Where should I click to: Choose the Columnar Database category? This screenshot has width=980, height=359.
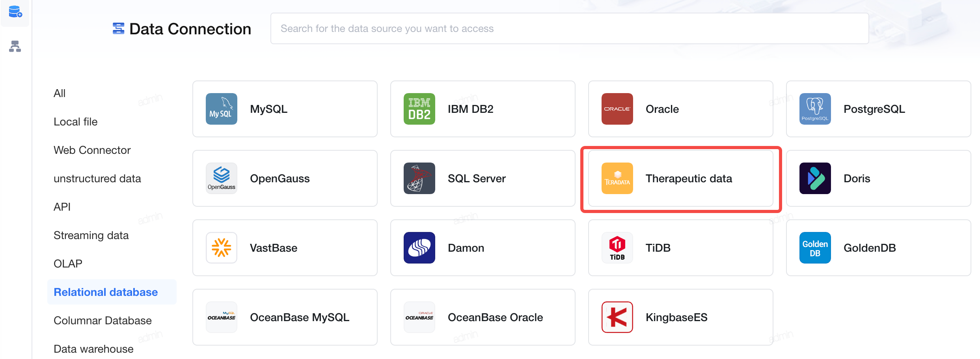click(102, 321)
